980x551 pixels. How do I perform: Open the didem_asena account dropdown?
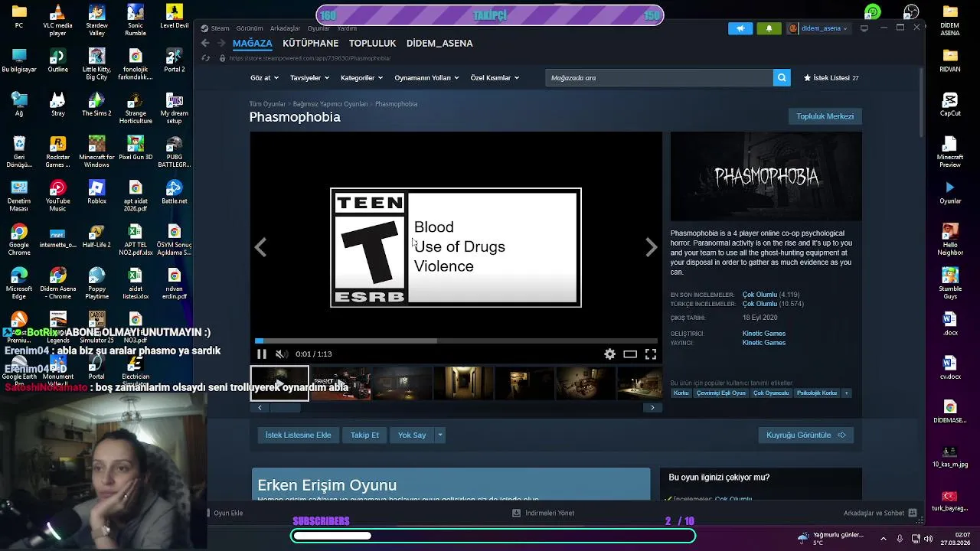coord(818,28)
